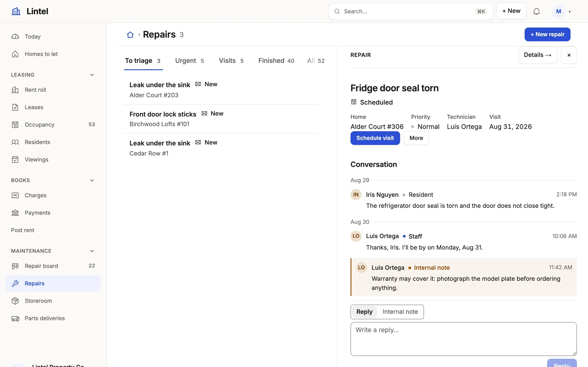Open the user account dropdown arrow

click(x=570, y=12)
